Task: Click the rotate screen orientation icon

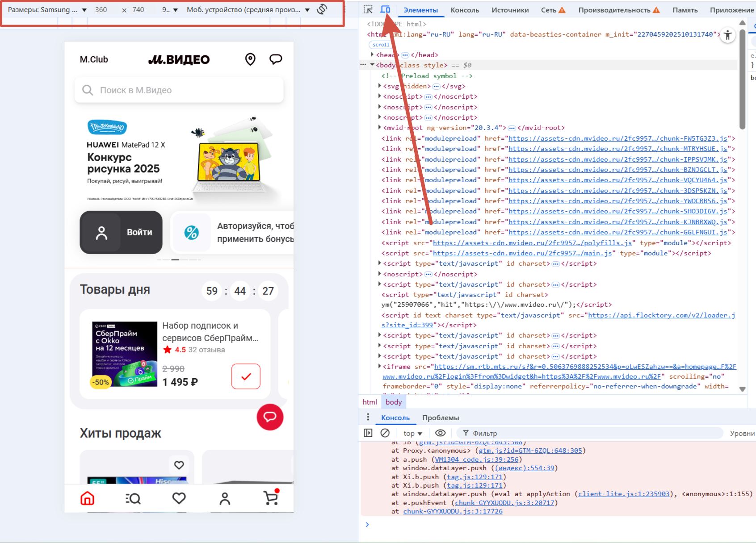Action: [322, 9]
